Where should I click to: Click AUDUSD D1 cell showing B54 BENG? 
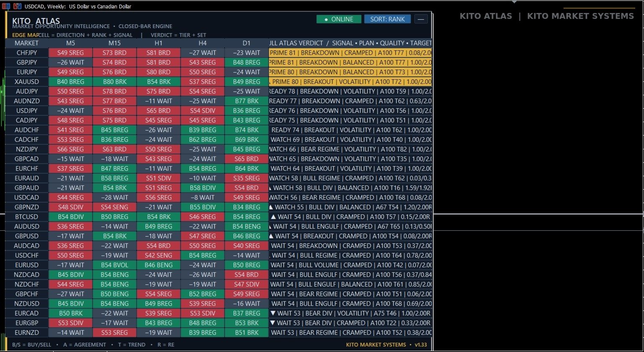tap(246, 227)
